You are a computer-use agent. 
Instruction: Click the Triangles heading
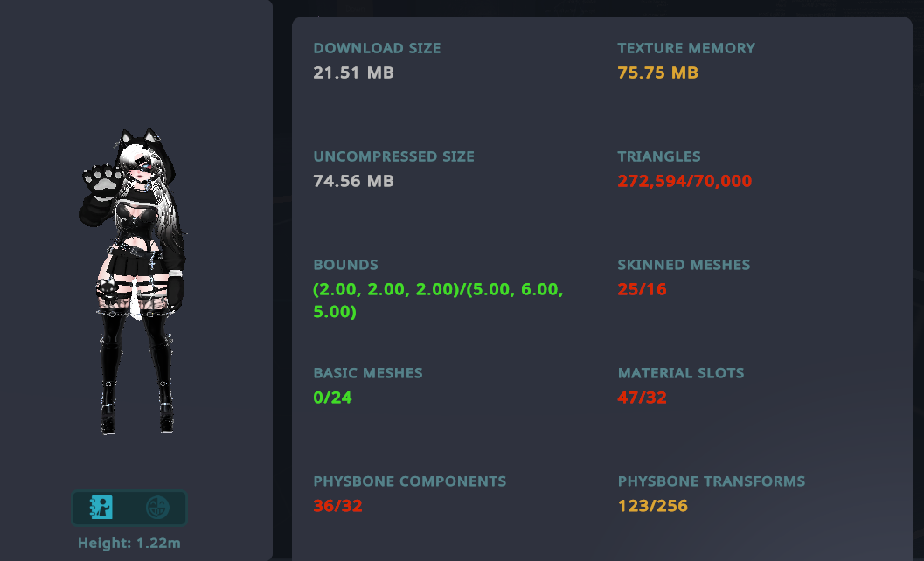coord(658,157)
